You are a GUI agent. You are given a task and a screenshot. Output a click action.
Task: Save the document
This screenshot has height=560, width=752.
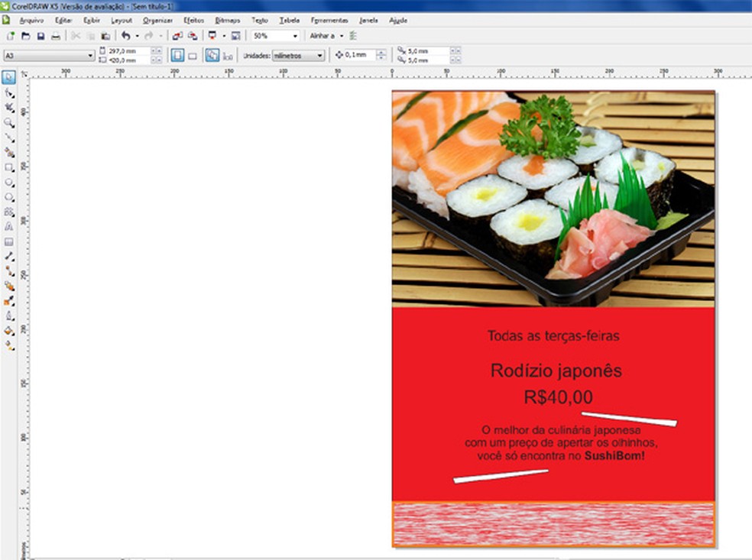tap(41, 36)
